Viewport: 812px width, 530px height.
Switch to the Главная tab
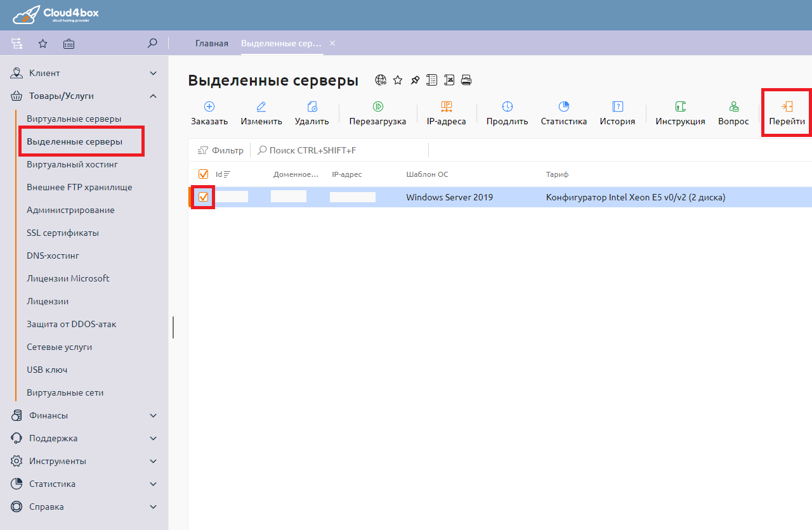tap(211, 44)
